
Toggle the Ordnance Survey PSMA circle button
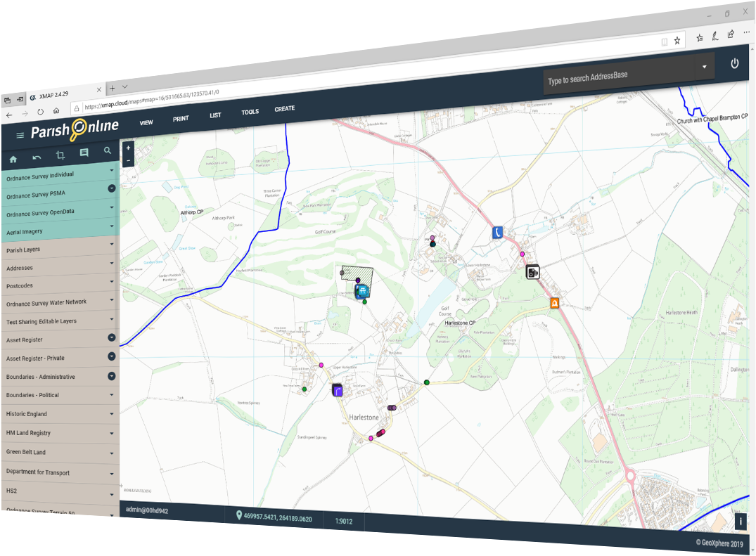111,188
